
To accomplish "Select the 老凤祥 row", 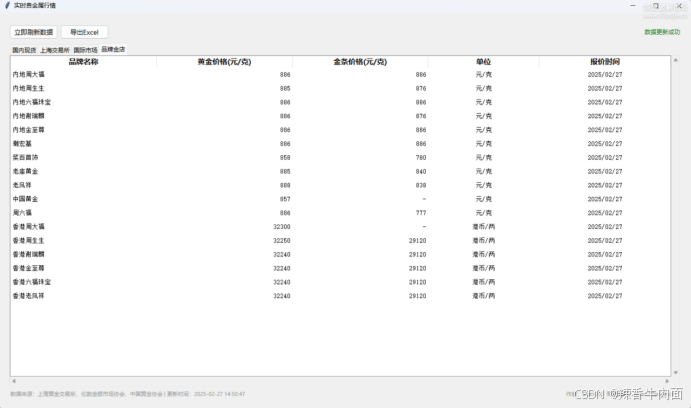I will tap(341, 185).
